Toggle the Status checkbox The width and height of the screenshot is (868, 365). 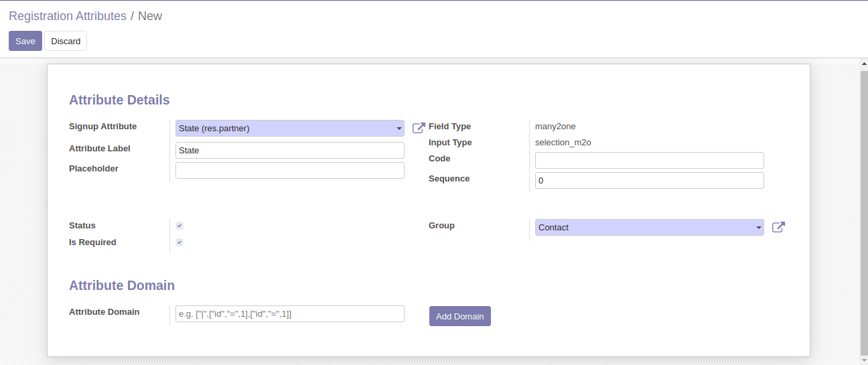179,226
